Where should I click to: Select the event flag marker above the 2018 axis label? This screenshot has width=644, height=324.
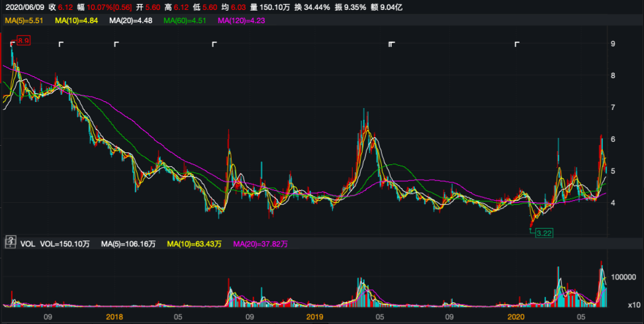tap(116, 44)
